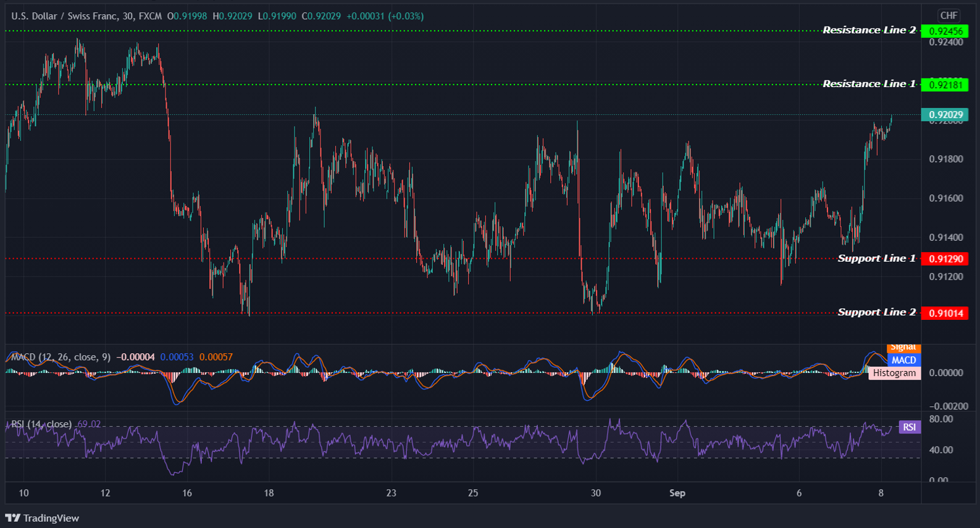Click the 0.91600 price axis label

coord(946,198)
